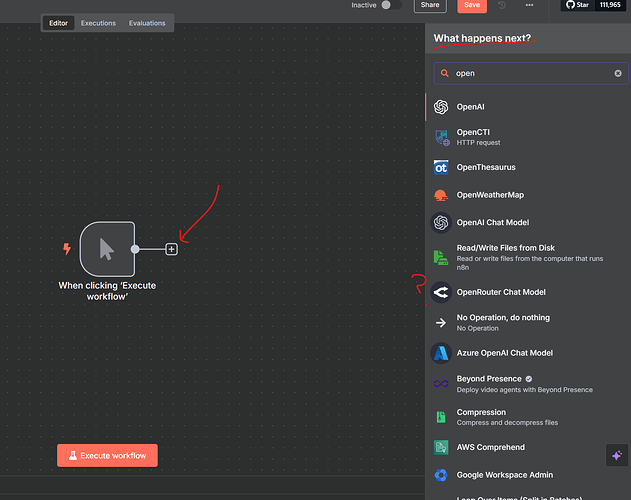Click the plus icon to add node

[x=171, y=249]
